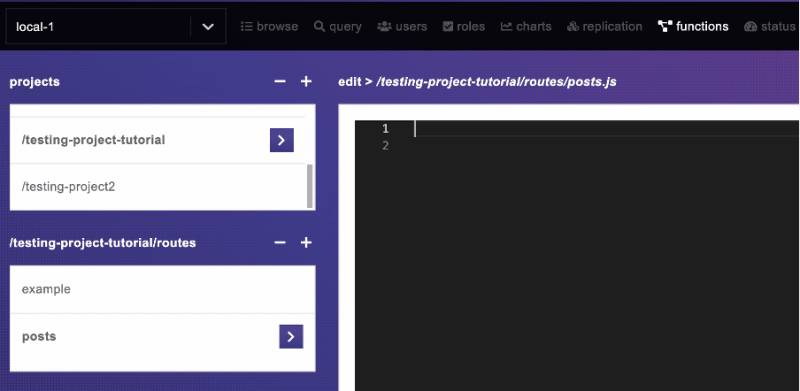The image size is (800, 391).
Task: Click the status gauge icon
Action: pos(750,27)
